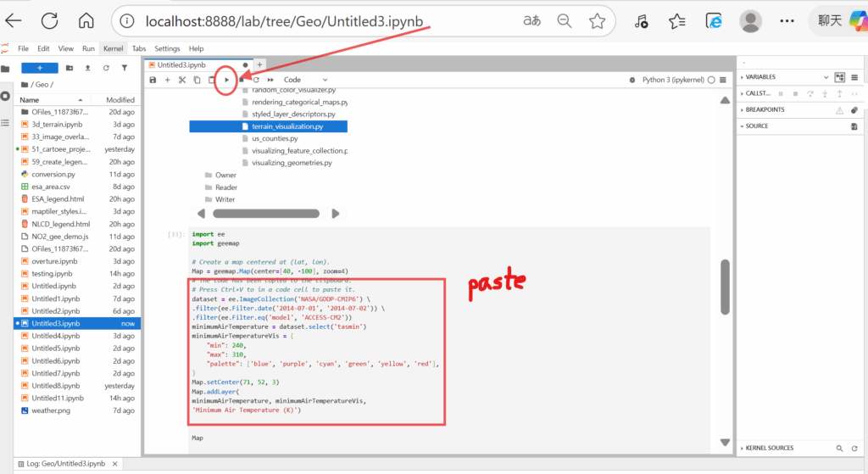Viewport: 868px width, 474px height.
Task: Switch variables panel to table view
Action: [x=854, y=77]
